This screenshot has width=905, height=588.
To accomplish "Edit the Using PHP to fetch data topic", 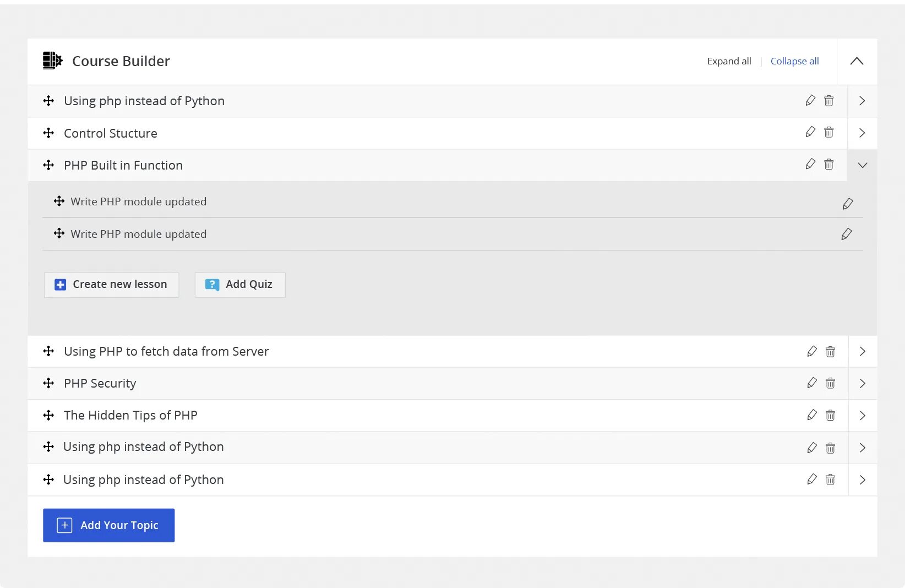I will click(812, 351).
